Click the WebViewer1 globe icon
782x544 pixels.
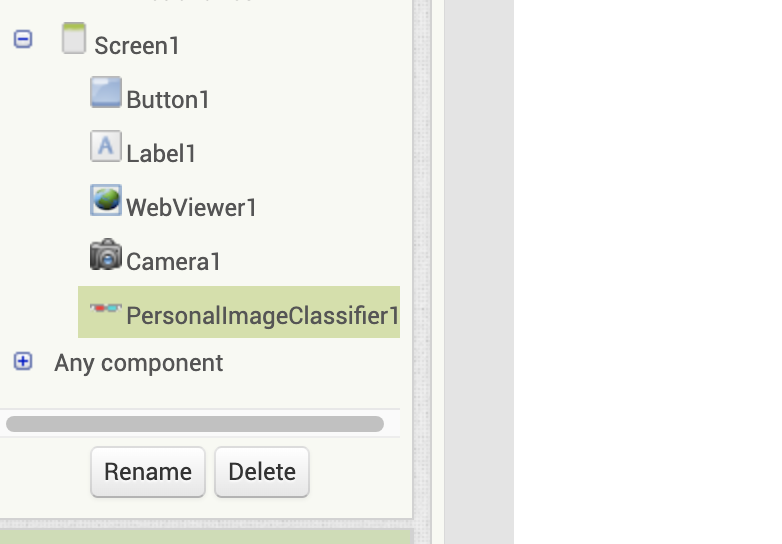point(105,200)
